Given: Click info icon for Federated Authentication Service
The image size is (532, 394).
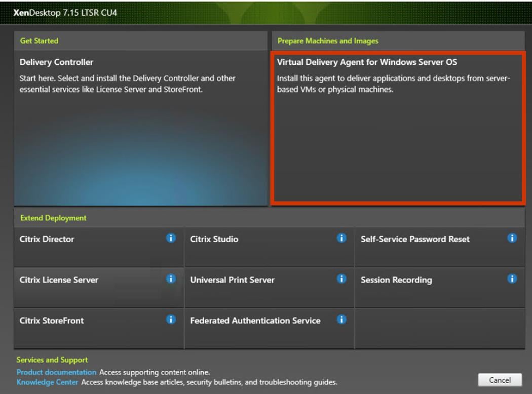Looking at the screenshot, I should [341, 320].
